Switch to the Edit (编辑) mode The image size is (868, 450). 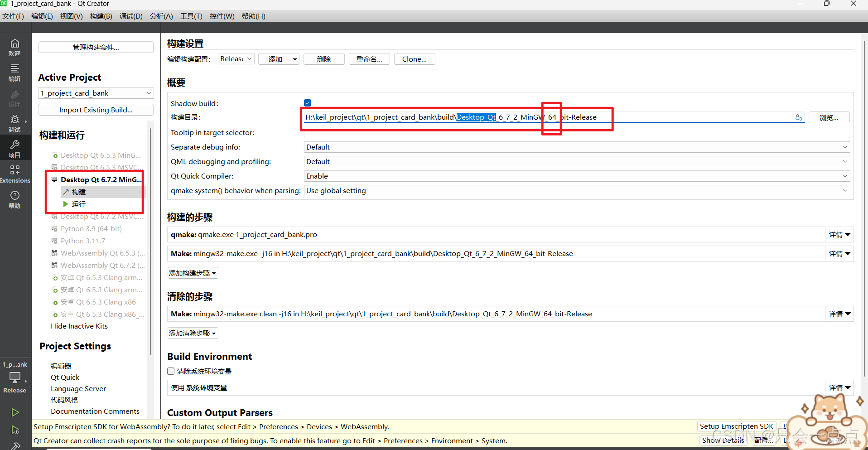pyautogui.click(x=15, y=73)
